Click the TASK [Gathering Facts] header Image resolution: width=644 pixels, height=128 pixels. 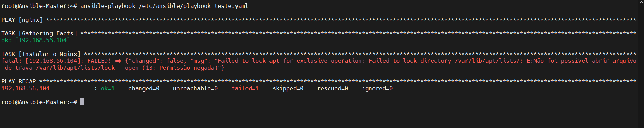[39, 33]
